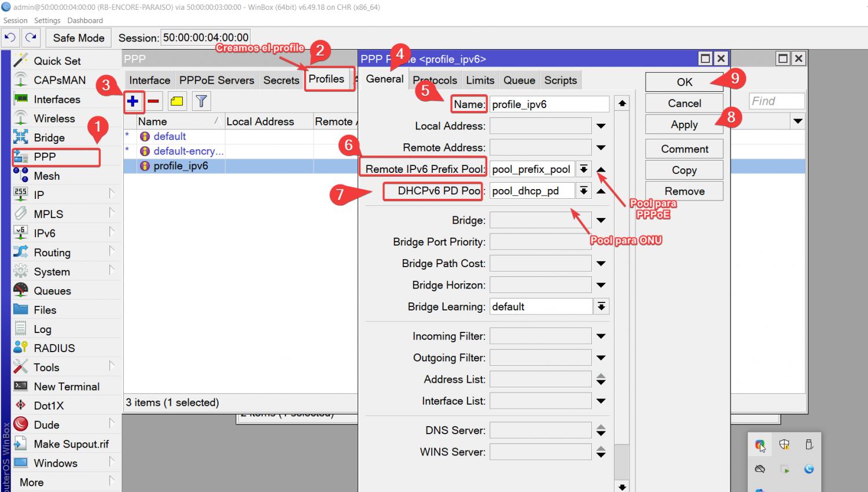Viewport: 868px width, 492px height.
Task: Toggle the Safe Mode button
Action: tap(79, 38)
